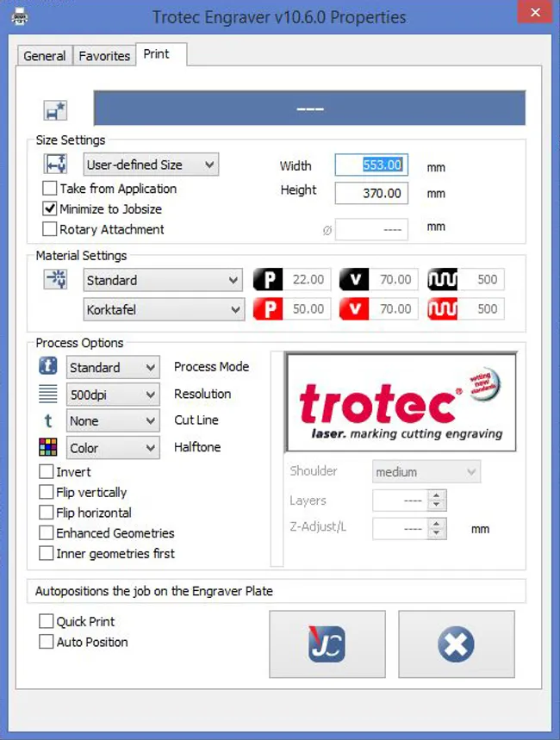The image size is (560, 740).
Task: Close the Trotec Engraver Properties window
Action: coord(535,12)
